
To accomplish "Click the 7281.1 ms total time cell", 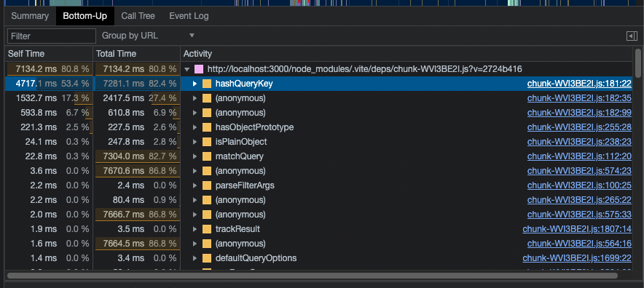I will 137,84.
